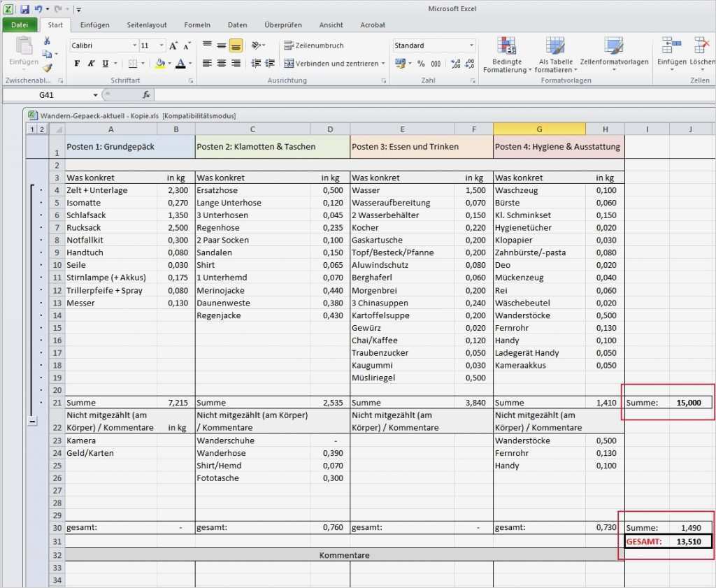Toggle italic K formatting
Viewport: 716px width, 588px height.
91,64
